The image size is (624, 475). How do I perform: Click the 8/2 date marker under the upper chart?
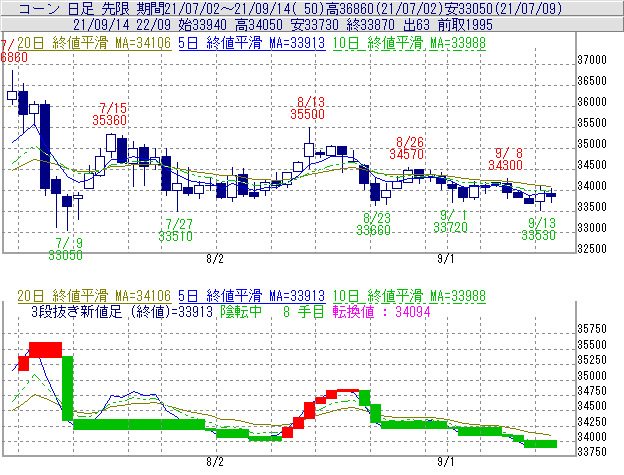(x=215, y=259)
